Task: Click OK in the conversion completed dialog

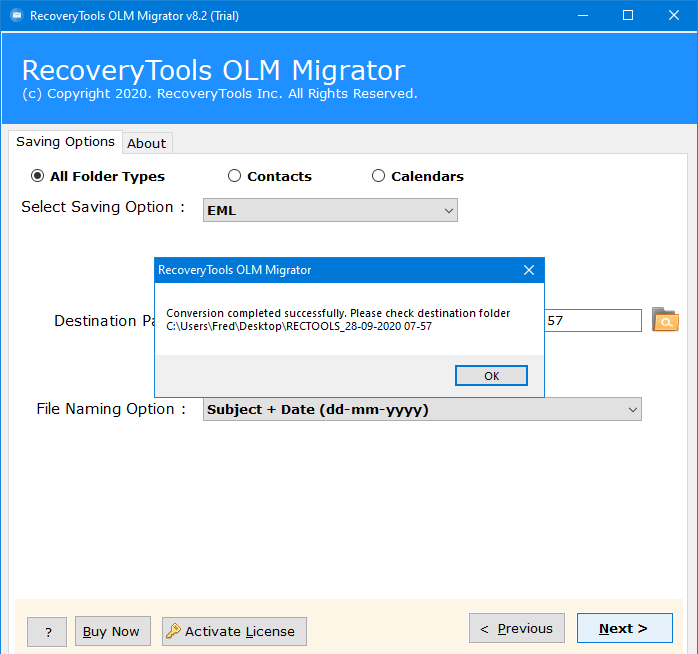Action: click(x=491, y=376)
